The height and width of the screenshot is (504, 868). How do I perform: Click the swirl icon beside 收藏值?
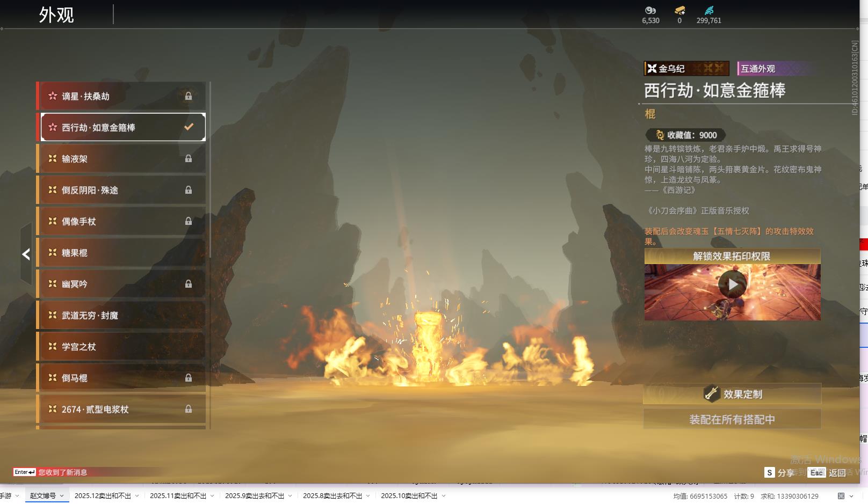660,135
